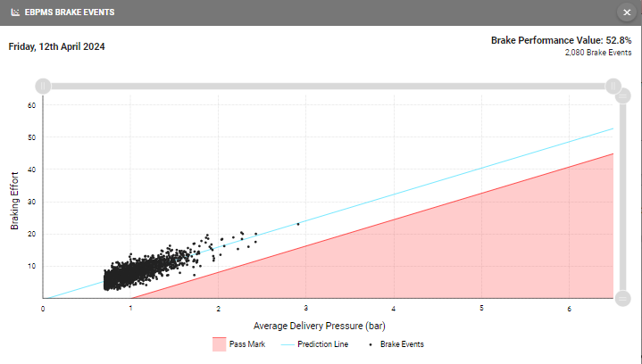Click the 2,080 Brake Events count
Screen dimensions: 642x364
[x=597, y=53]
